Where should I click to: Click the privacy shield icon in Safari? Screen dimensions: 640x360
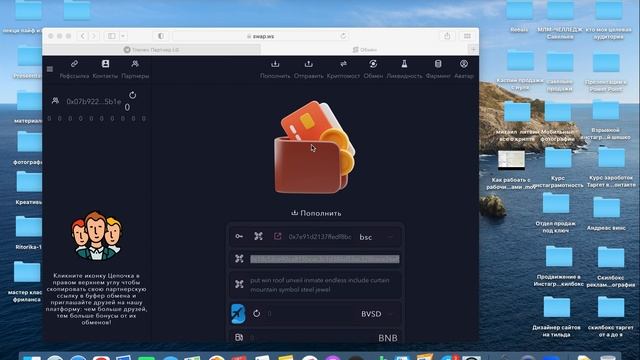[161, 36]
